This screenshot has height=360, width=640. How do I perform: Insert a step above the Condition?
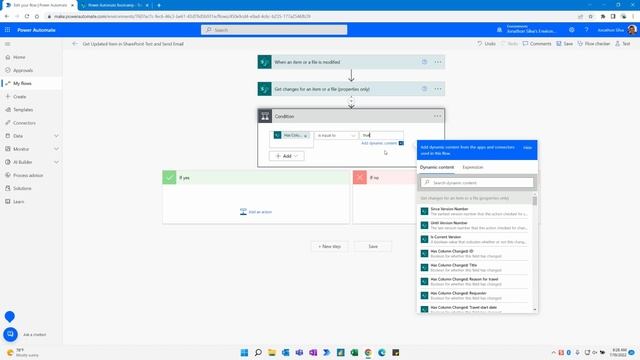(351, 101)
